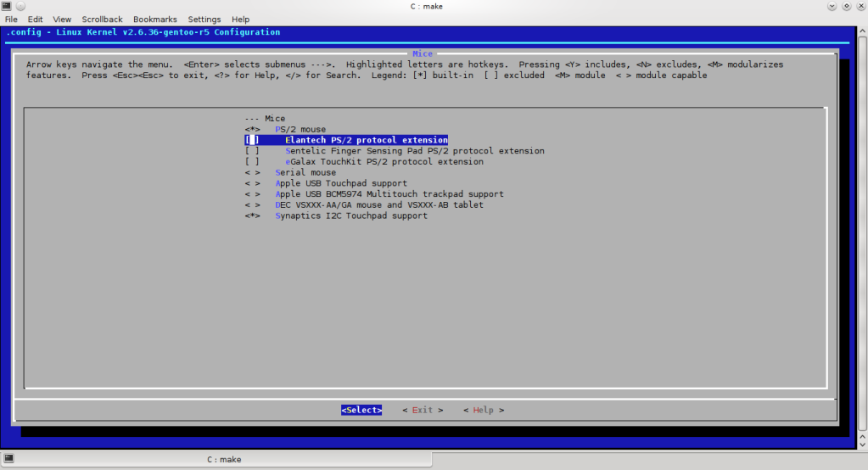Click the vertical scrollbar track

click(862, 235)
